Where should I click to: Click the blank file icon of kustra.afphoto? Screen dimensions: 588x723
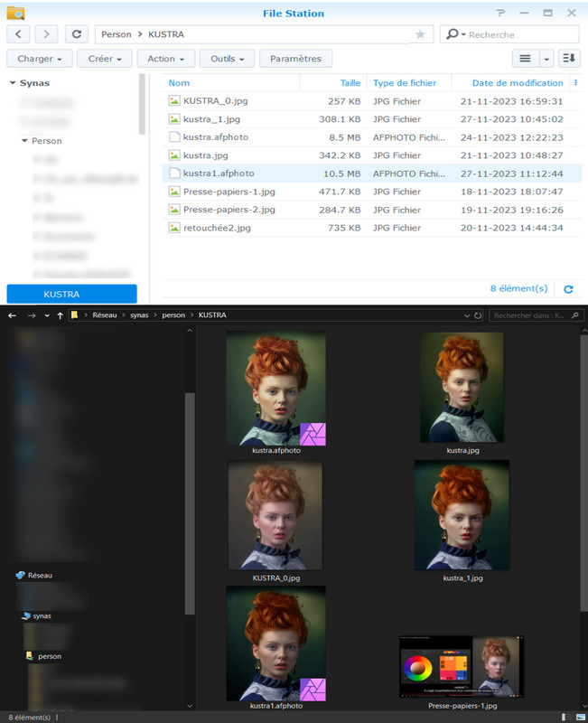[x=174, y=137]
